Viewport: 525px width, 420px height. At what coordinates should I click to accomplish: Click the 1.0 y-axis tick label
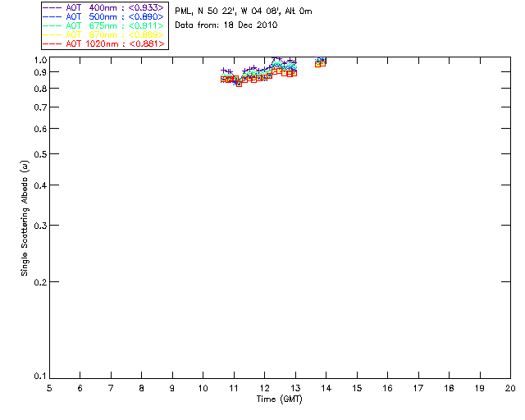40,60
